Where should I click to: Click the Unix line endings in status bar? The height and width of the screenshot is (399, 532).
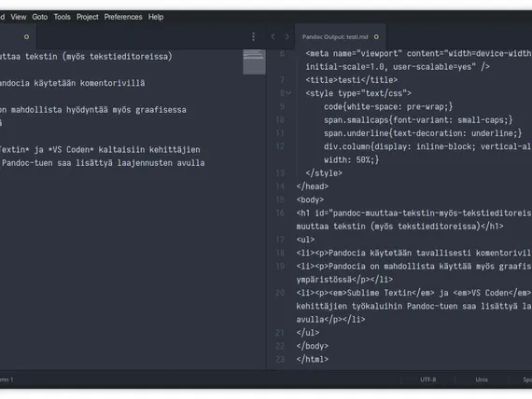(x=482, y=379)
